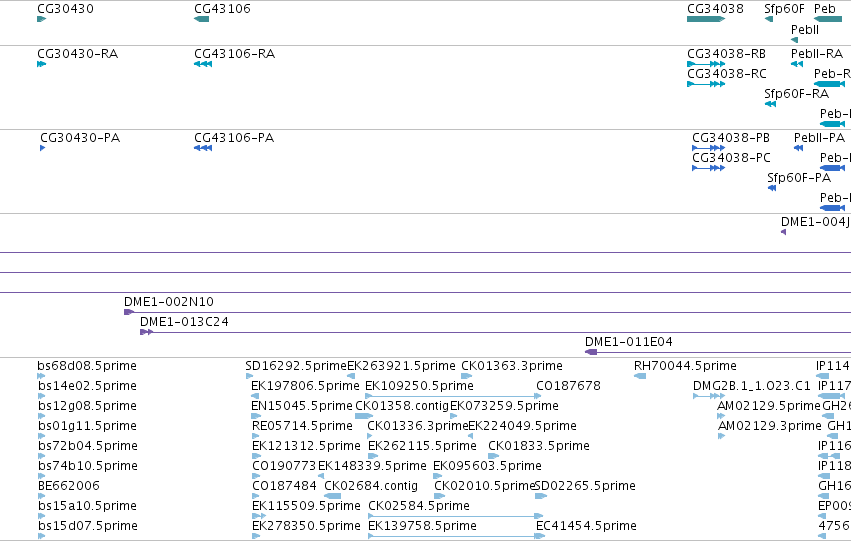Image resolution: width=851 pixels, height=541 pixels.
Task: Click feature DMG2B.1_1.023.C1
Action: [x=751, y=386]
